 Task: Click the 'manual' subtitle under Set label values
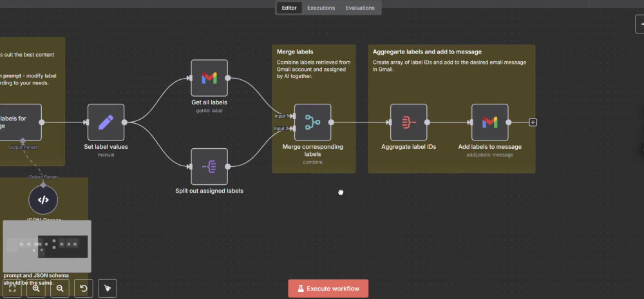coord(106,155)
